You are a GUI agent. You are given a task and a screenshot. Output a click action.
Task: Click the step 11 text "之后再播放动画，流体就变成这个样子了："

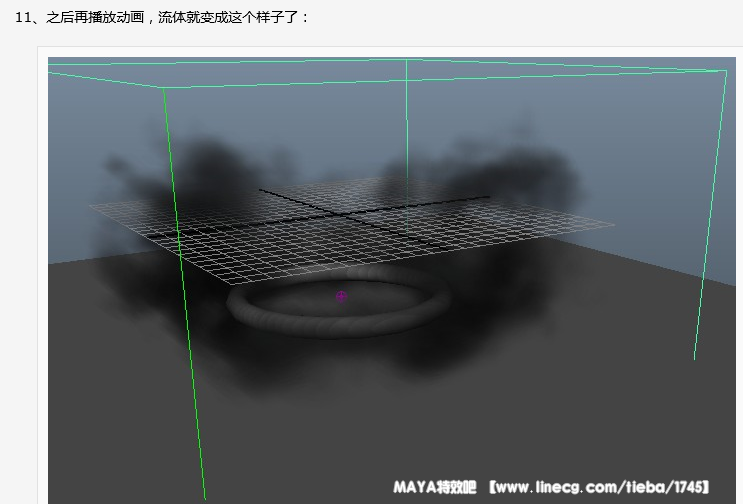(x=178, y=18)
